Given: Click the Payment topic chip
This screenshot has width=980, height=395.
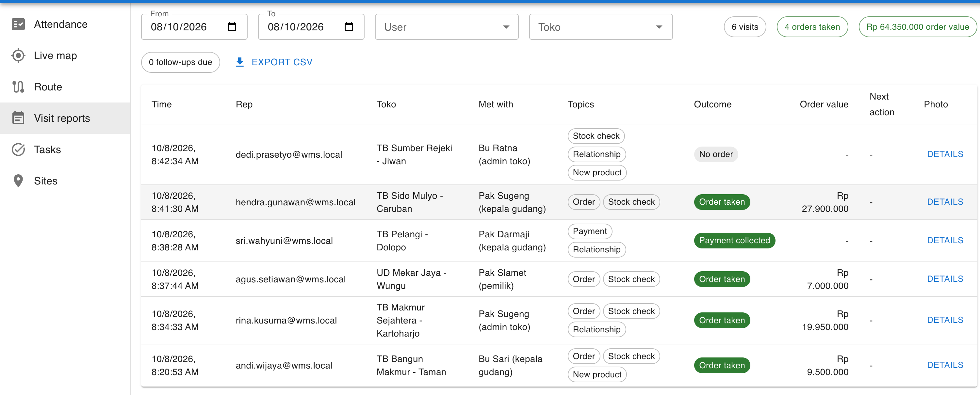Looking at the screenshot, I should (x=590, y=231).
